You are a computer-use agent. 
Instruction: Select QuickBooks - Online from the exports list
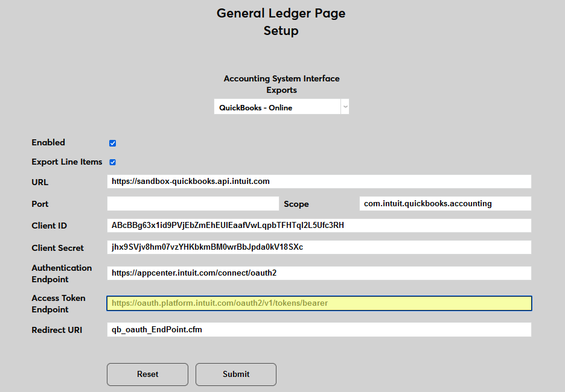pyautogui.click(x=278, y=106)
